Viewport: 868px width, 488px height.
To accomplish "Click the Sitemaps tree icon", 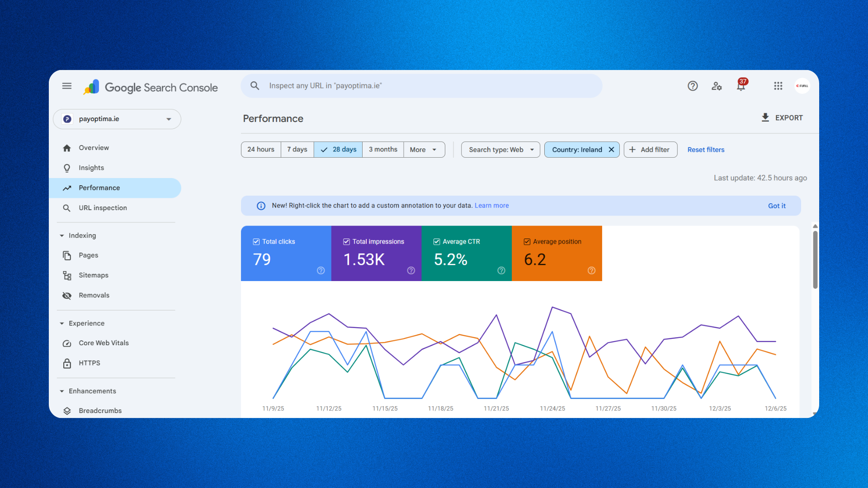I will pyautogui.click(x=67, y=276).
